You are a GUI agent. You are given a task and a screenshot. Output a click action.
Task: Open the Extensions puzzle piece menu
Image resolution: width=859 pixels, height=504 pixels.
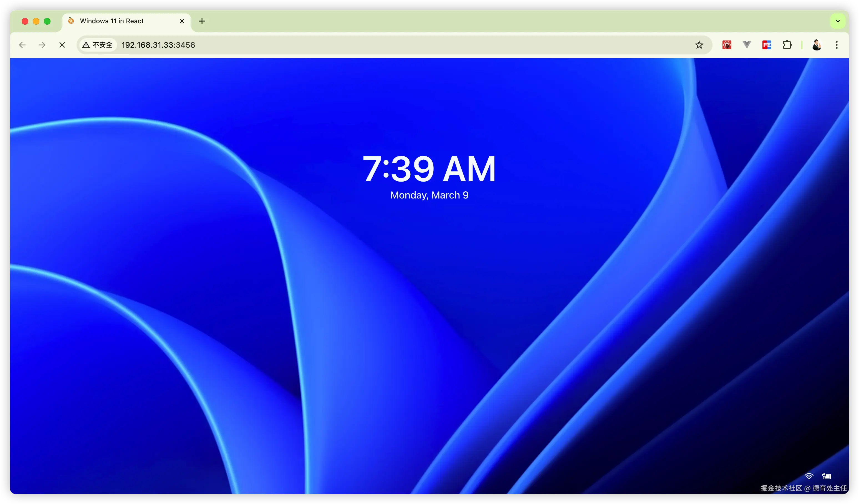point(787,45)
